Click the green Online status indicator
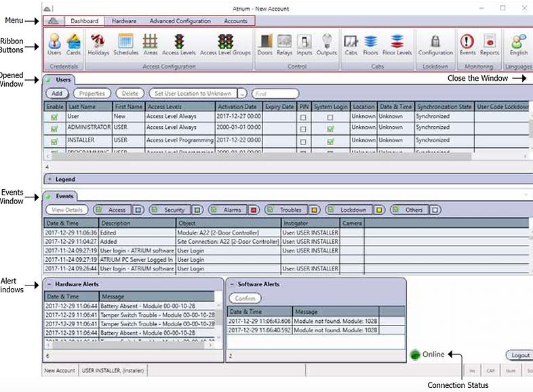The image size is (533, 392). point(415,355)
